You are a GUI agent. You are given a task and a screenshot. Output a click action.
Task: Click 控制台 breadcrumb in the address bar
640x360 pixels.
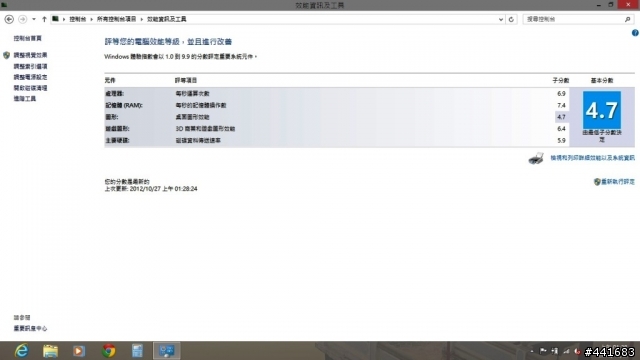78,19
